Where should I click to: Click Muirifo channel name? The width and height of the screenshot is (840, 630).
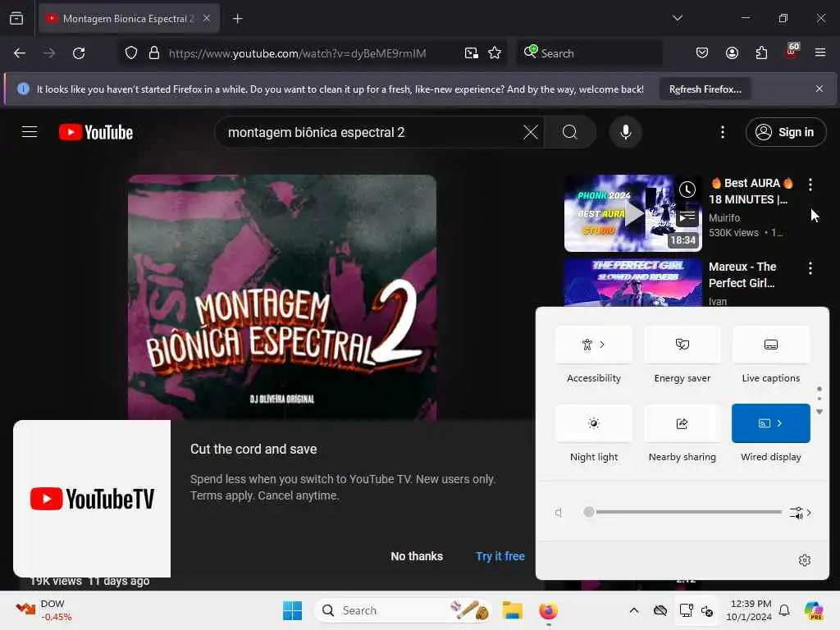click(724, 218)
